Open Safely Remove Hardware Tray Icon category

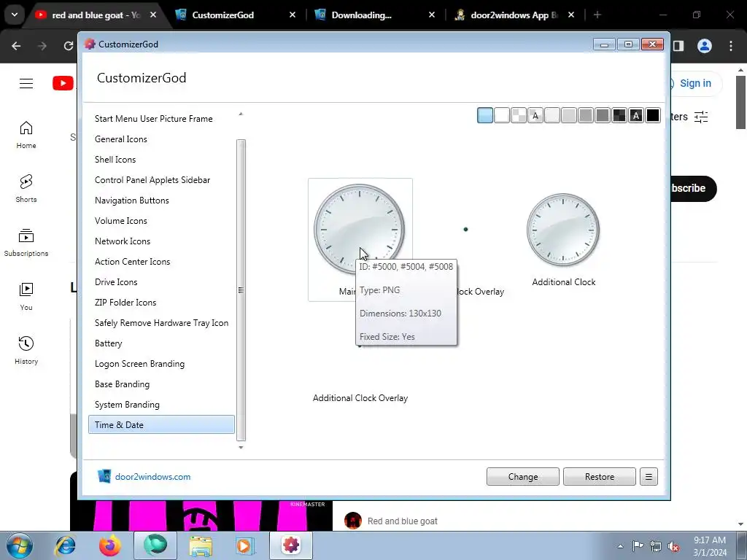(161, 323)
